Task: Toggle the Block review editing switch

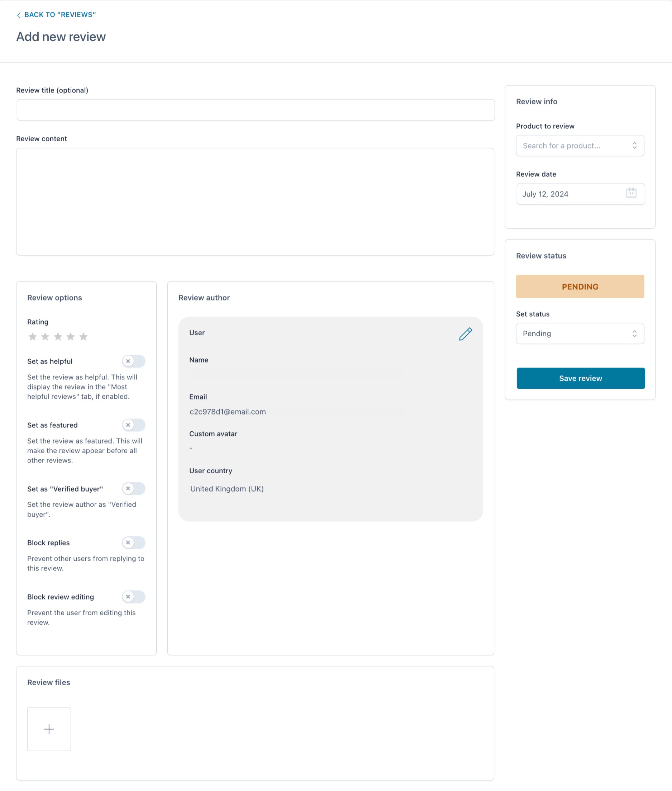Action: 133,597
